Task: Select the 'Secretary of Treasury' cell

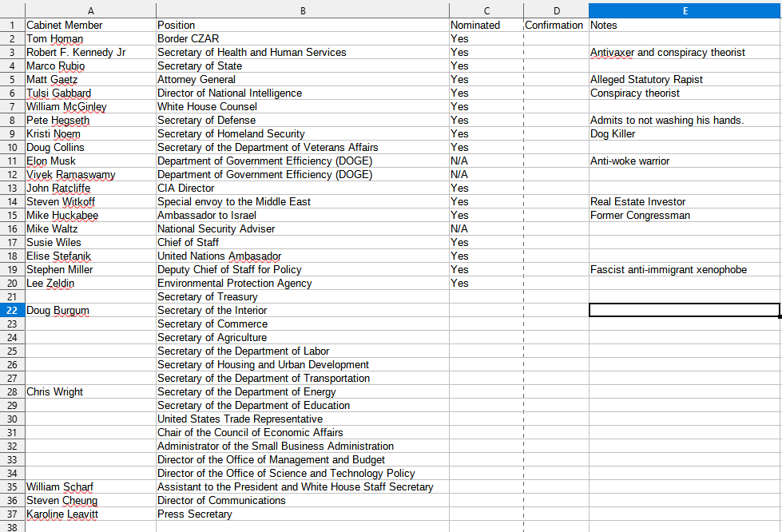Action: [302, 296]
